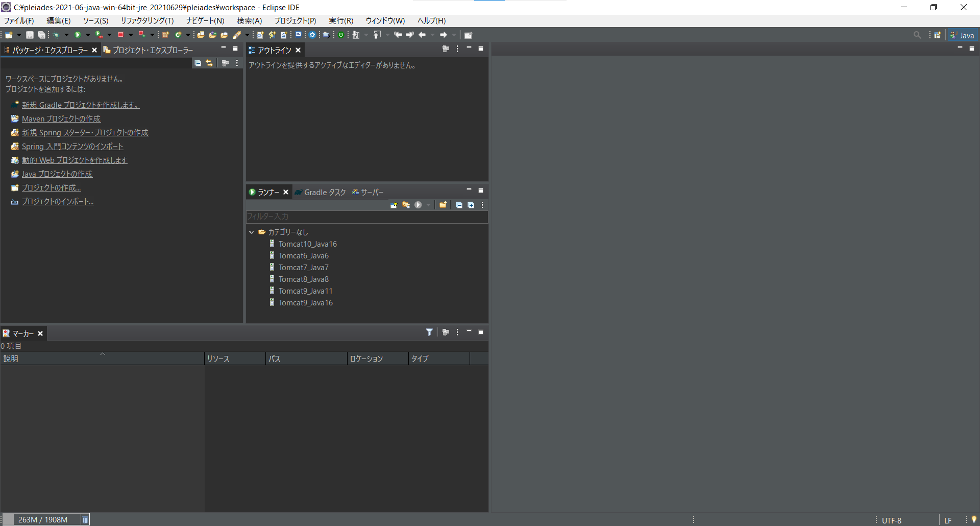Image resolution: width=980 pixels, height=526 pixels.
Task: Open dropdown arrow next to Run button
Action: tap(88, 35)
